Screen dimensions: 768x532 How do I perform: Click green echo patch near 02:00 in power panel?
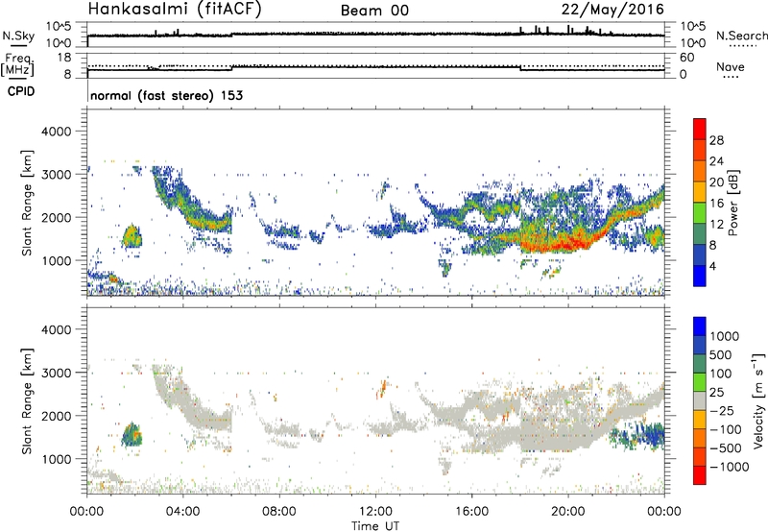(x=132, y=236)
